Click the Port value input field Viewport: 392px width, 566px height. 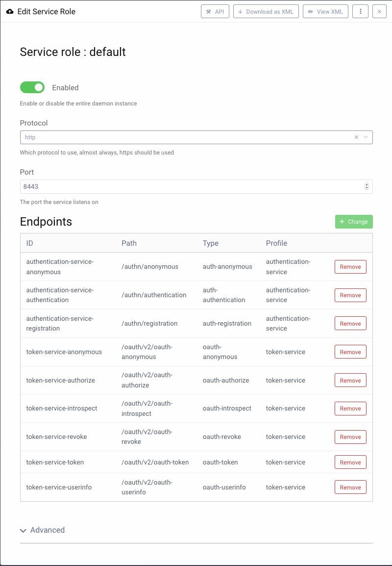point(147,186)
